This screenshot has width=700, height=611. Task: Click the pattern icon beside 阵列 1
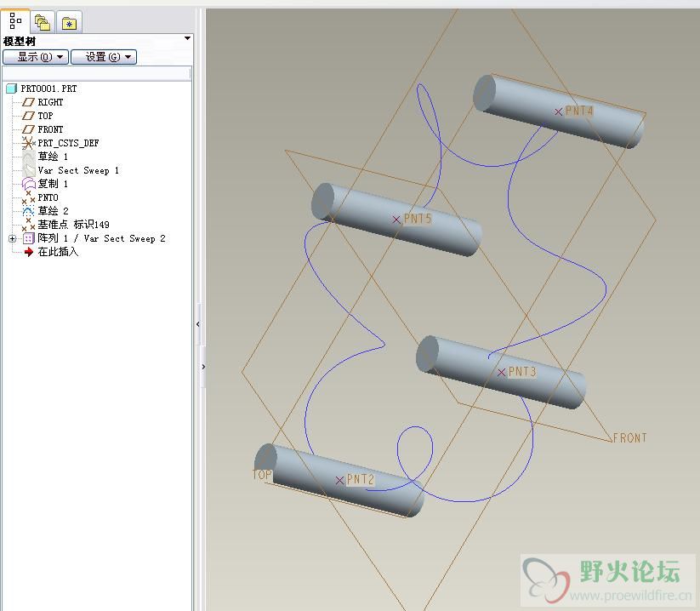pyautogui.click(x=29, y=238)
